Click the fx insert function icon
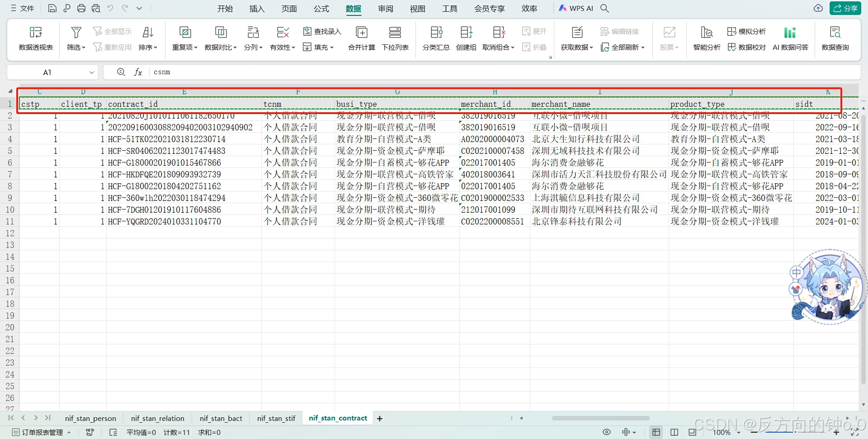868x439 pixels. coord(138,72)
